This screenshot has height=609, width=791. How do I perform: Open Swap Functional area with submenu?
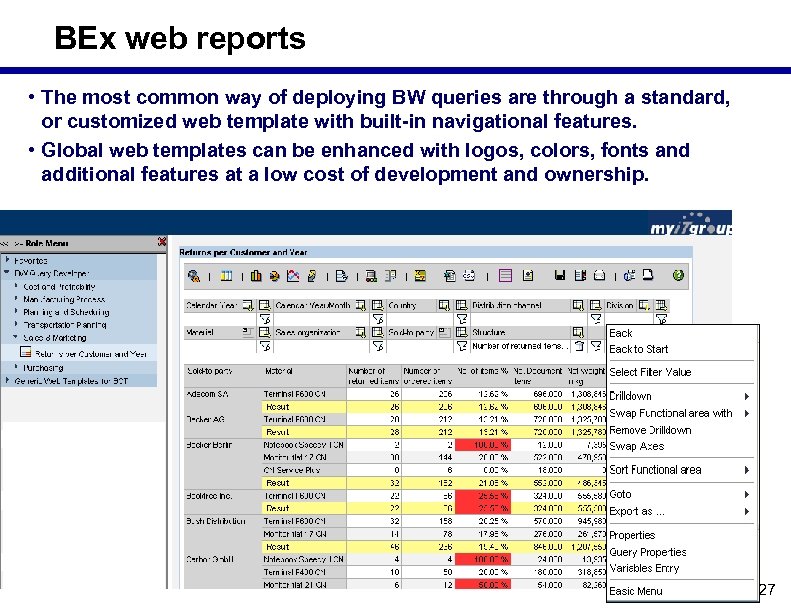coord(680,413)
